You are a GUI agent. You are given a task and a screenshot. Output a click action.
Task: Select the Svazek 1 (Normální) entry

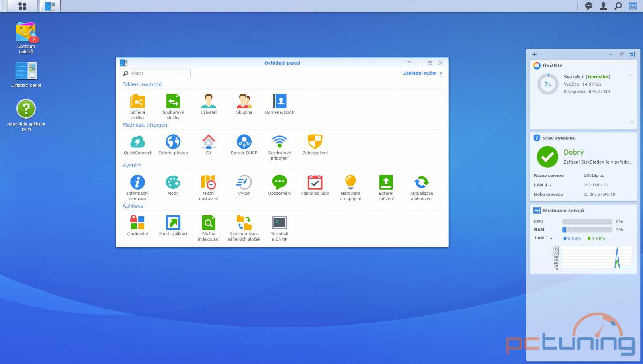tap(587, 77)
